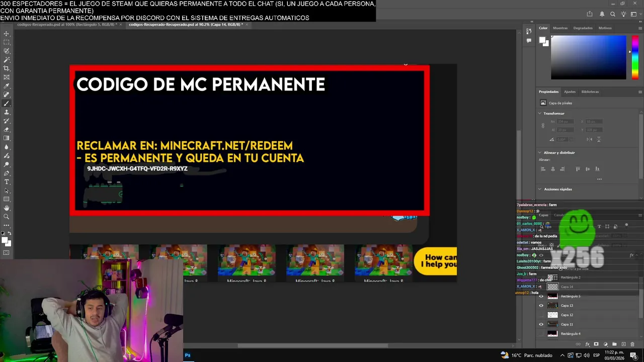Click the link layers icon
The image size is (644, 362).
point(578,344)
